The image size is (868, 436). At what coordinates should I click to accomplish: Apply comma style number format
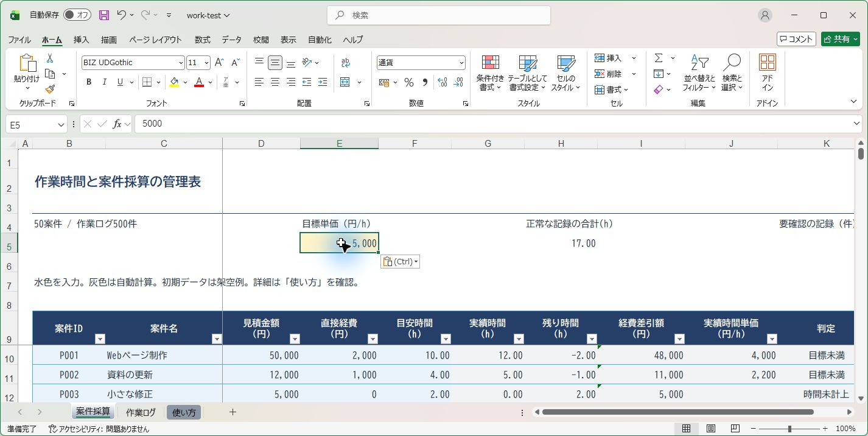[x=425, y=82]
